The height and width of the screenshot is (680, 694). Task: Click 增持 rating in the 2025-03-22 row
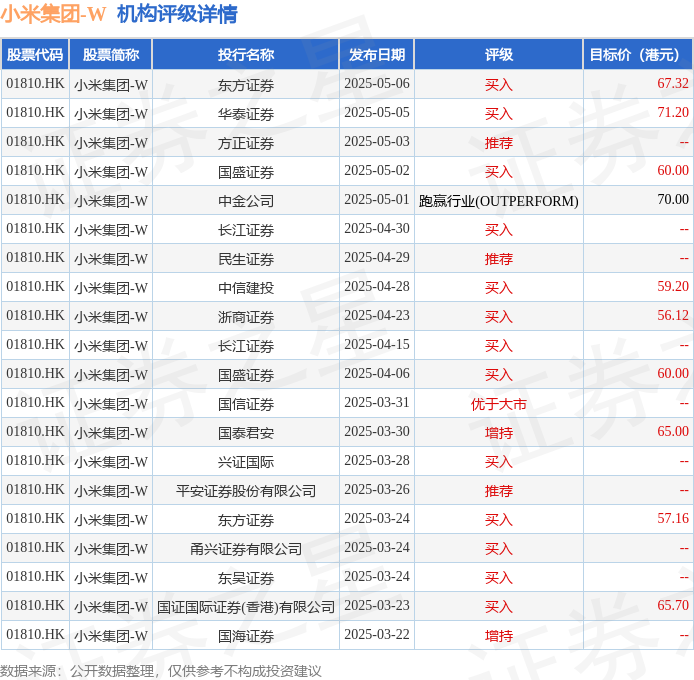499,636
